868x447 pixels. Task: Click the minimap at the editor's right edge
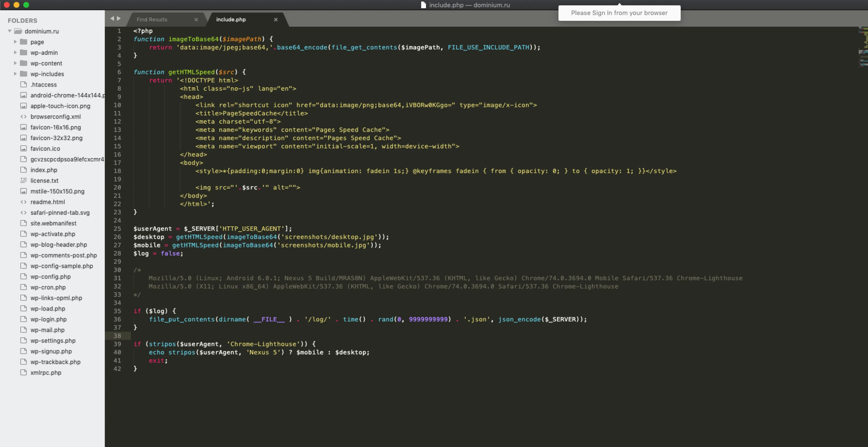[863, 47]
